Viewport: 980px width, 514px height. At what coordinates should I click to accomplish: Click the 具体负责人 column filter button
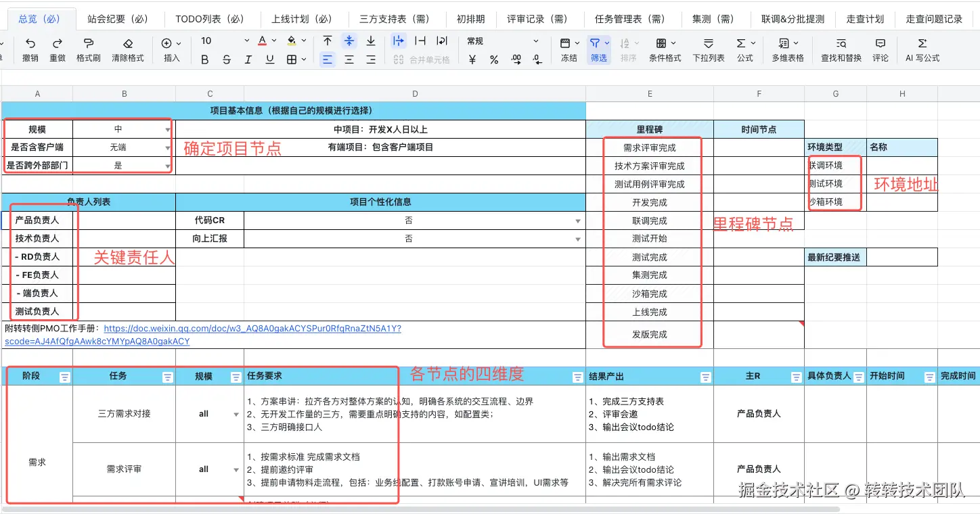[859, 377]
